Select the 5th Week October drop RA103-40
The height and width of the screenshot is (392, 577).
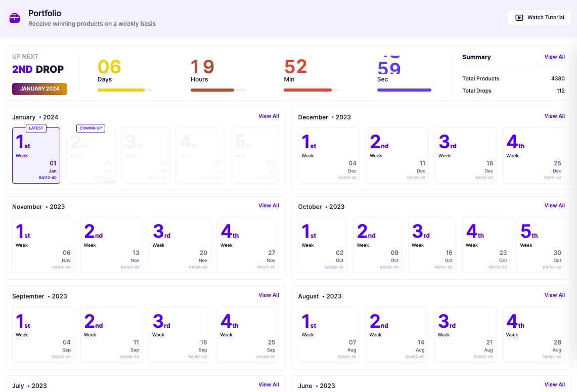tap(540, 245)
